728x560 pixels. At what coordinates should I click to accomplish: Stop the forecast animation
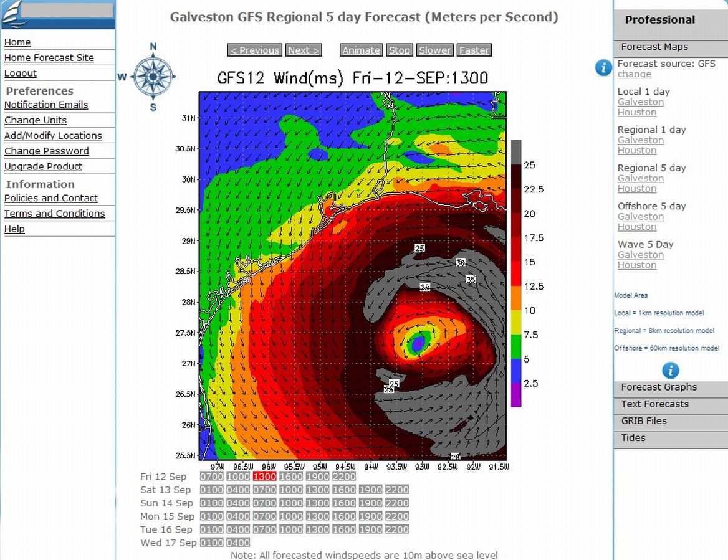click(400, 50)
